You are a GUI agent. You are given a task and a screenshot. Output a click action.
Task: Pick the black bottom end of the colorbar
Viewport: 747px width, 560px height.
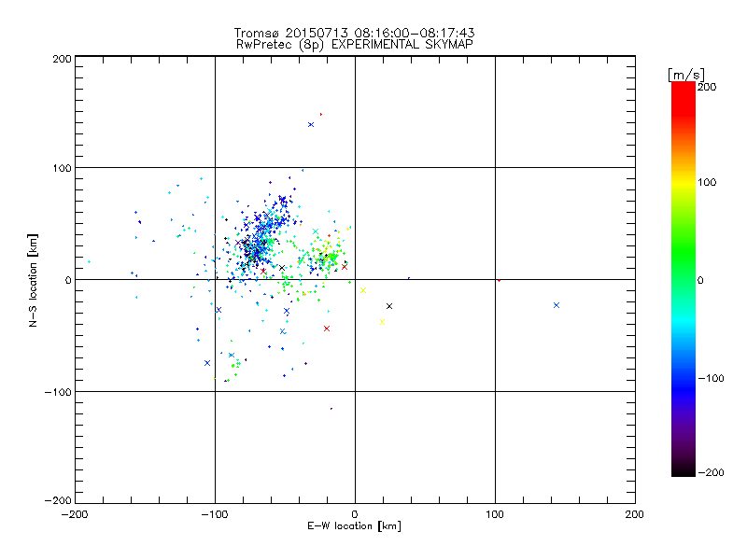pos(684,470)
